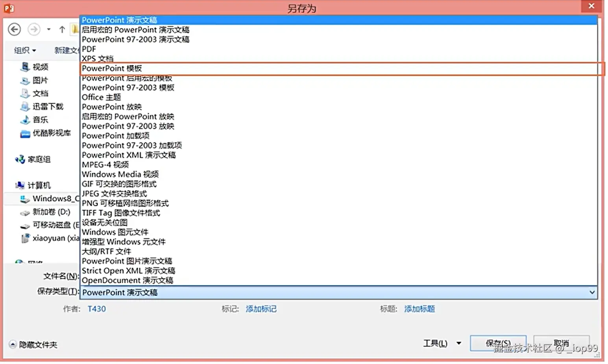This screenshot has width=608, height=364.
Task: Choose PowerPoint 97-2003 演示文稿 format
Action: tap(338, 39)
